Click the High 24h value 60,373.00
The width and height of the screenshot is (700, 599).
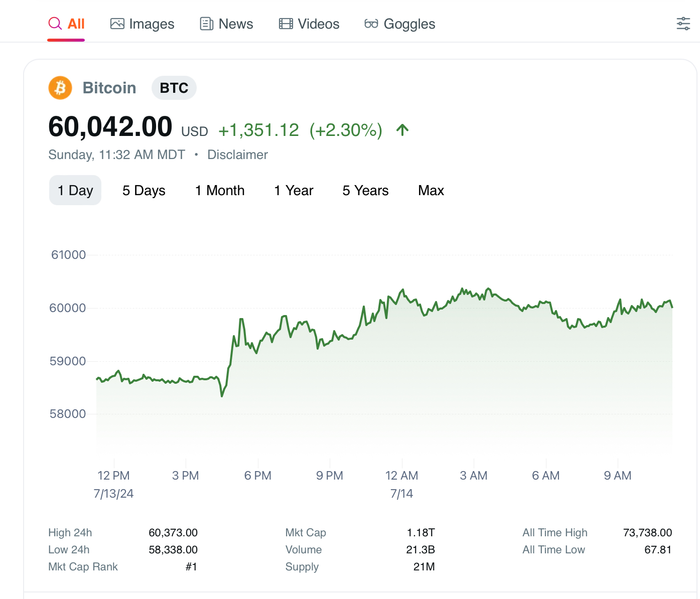click(173, 532)
